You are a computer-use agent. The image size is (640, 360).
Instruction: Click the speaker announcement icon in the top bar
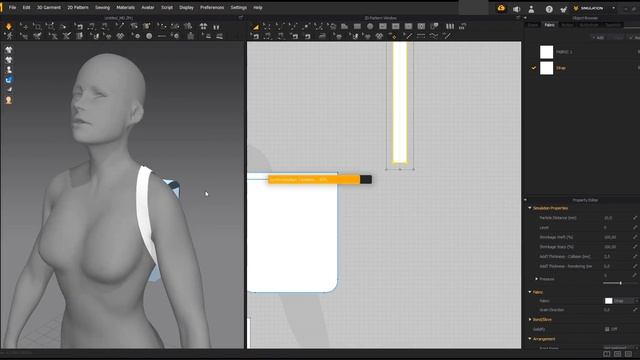(516, 9)
